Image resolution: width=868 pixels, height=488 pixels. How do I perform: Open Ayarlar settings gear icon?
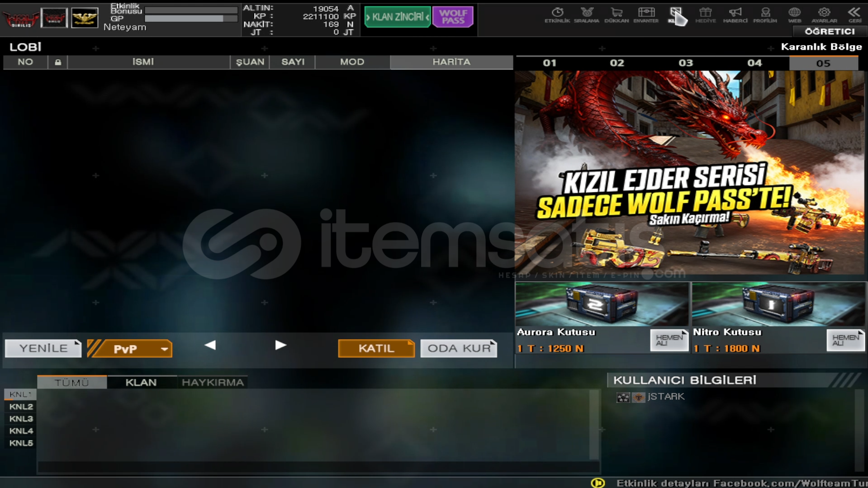coord(824,15)
